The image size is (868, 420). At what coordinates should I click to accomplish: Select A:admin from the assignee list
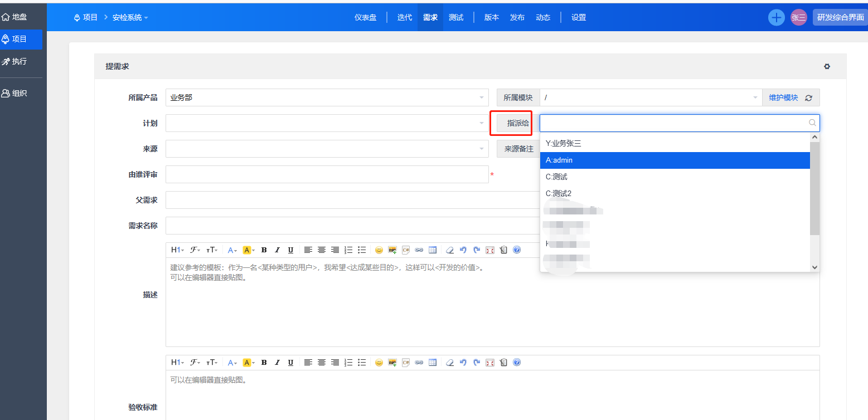click(675, 160)
